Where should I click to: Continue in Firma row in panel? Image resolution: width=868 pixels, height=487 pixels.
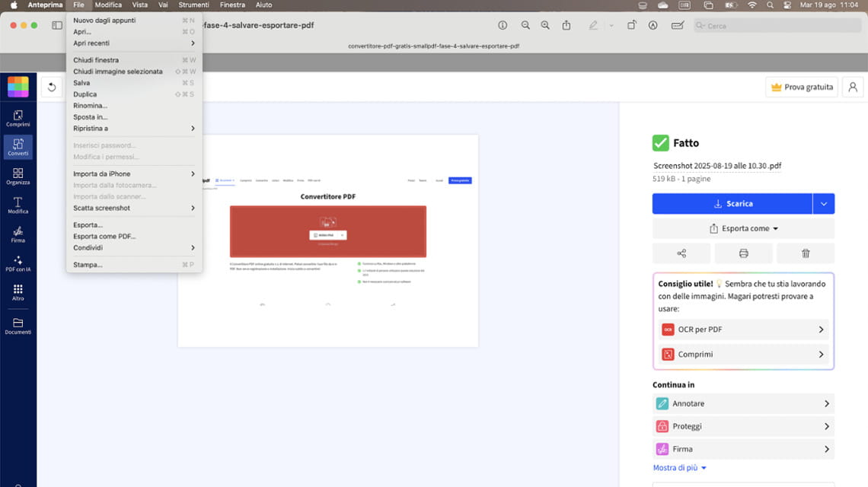[743, 449]
